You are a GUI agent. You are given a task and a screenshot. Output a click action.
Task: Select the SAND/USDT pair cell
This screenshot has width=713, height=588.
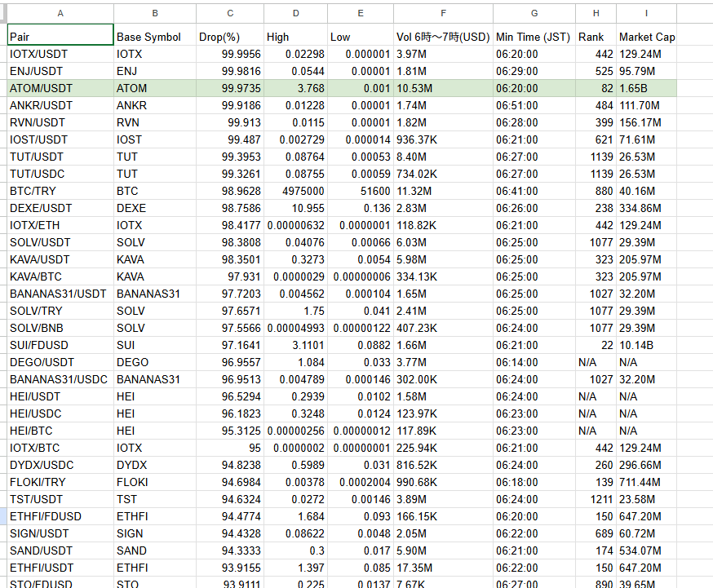pos(60,550)
